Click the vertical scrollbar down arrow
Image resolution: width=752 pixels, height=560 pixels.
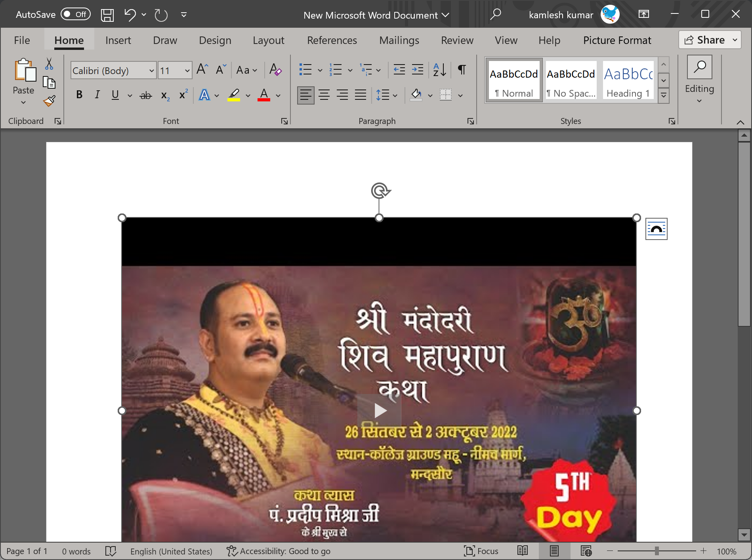[744, 535]
